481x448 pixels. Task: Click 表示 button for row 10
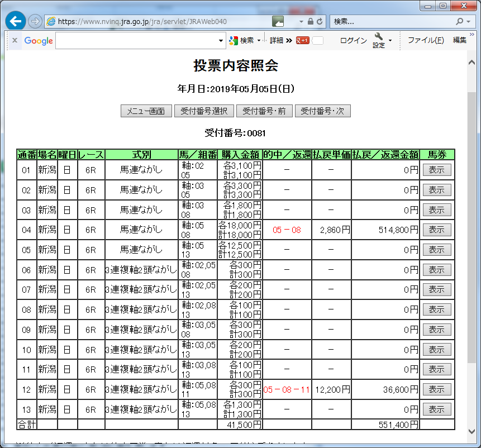(x=437, y=350)
